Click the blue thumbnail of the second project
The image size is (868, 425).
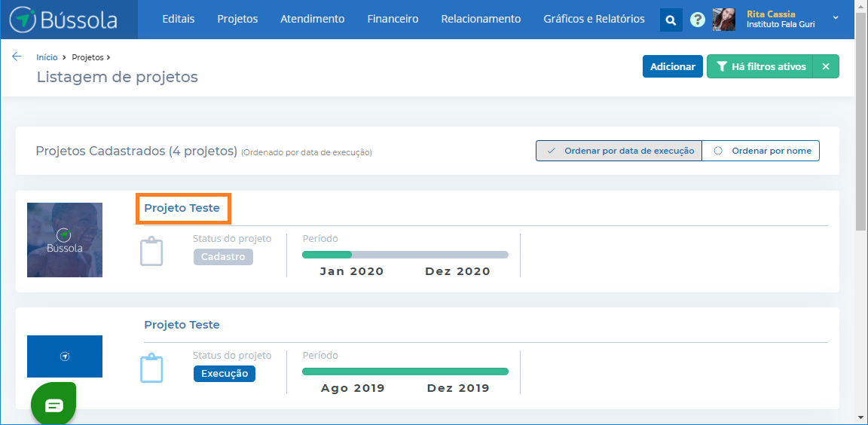(65, 356)
